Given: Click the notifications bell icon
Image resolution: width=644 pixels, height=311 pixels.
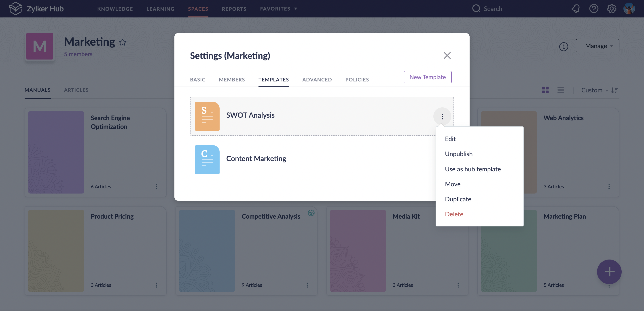Looking at the screenshot, I should coord(576,9).
